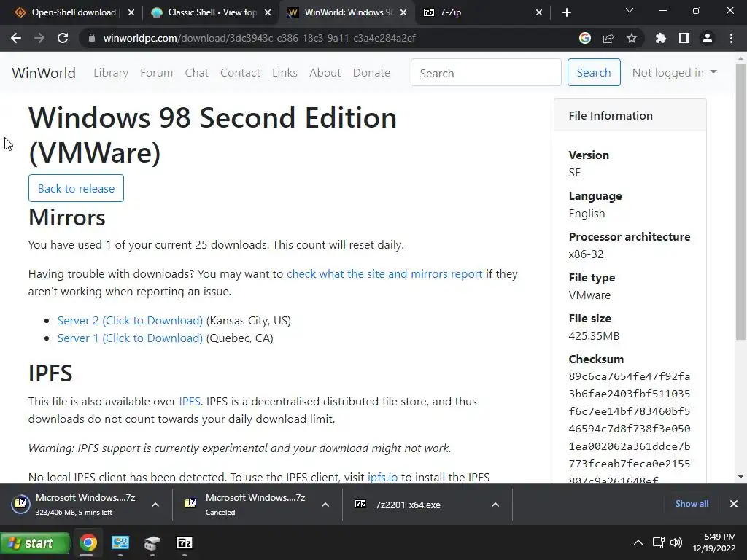Open Chrome profile avatar

click(x=708, y=38)
